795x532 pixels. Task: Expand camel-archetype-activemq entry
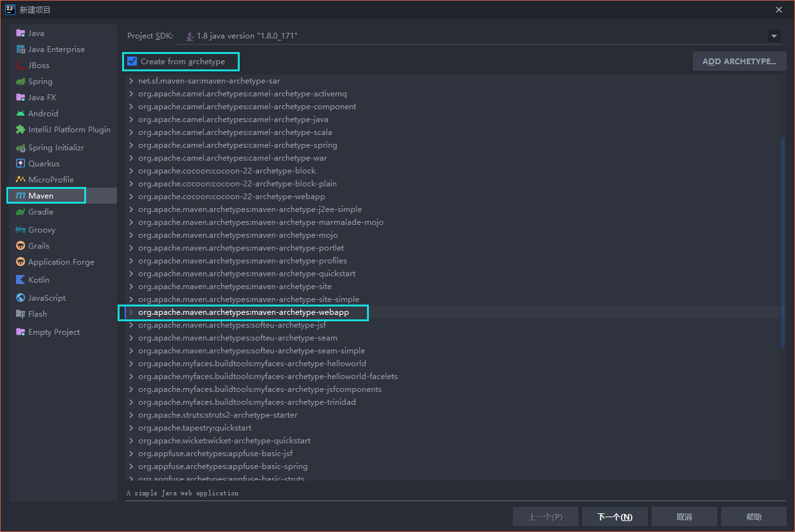131,94
